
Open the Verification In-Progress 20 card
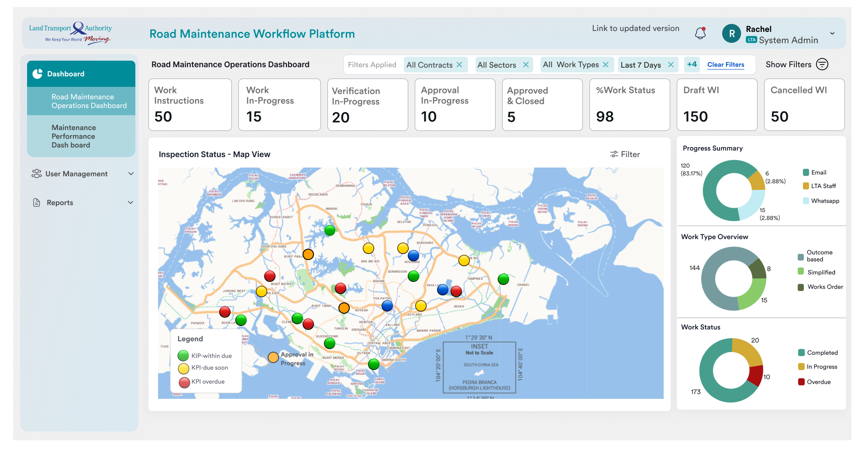point(368,105)
